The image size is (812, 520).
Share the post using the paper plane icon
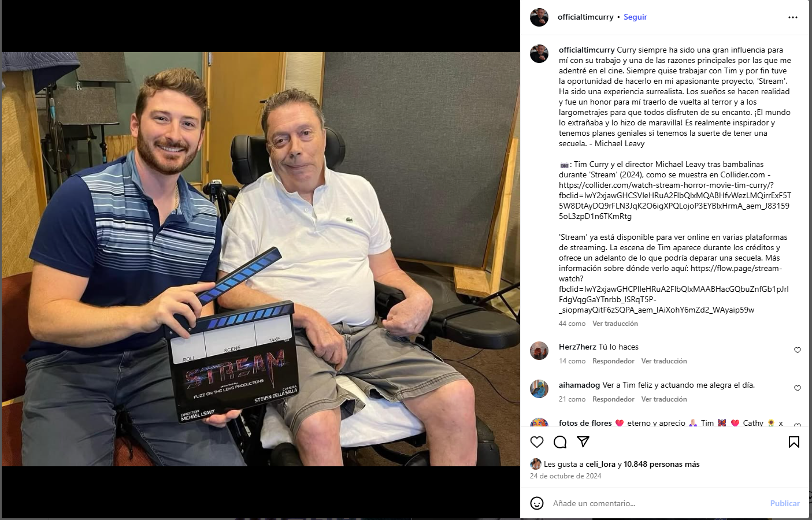583,442
